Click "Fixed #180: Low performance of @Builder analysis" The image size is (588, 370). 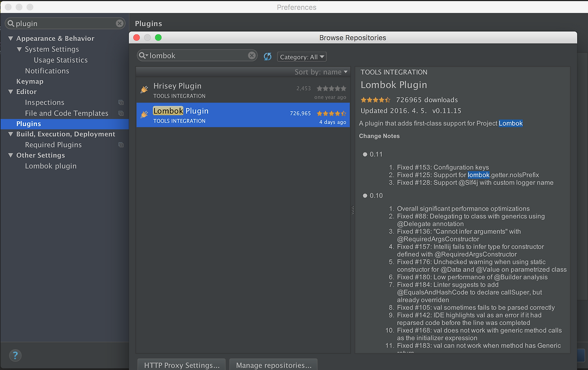click(x=472, y=277)
